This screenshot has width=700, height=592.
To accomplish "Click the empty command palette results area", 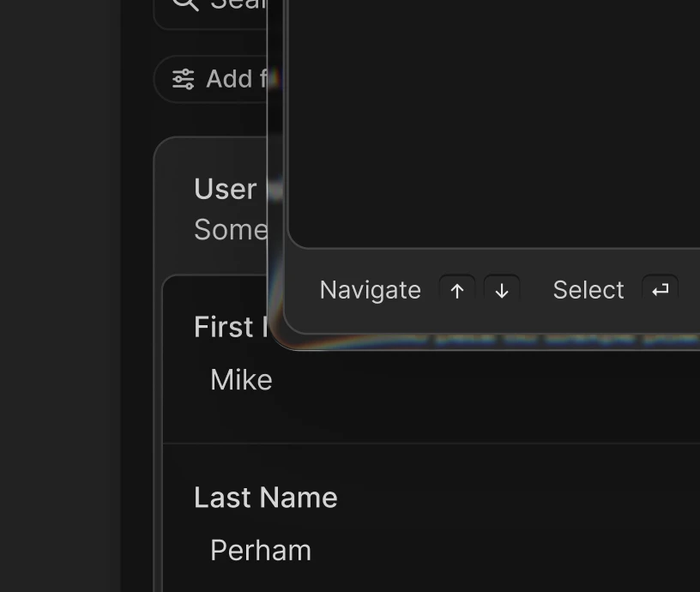I will tap(493, 123).
